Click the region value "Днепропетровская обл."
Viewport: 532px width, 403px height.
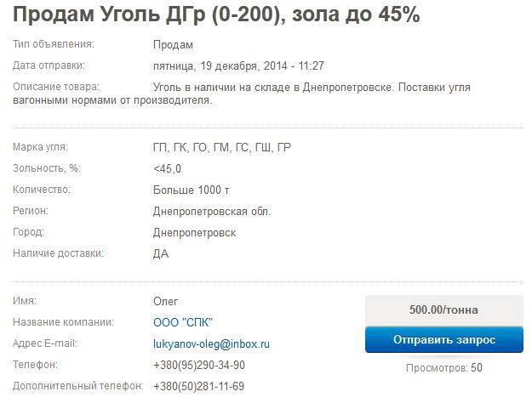pyautogui.click(x=212, y=211)
